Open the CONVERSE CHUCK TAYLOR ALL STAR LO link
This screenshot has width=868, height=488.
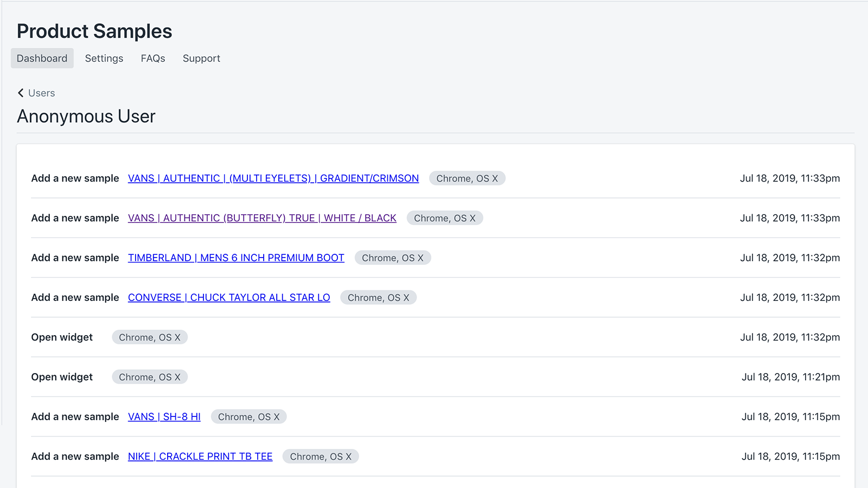tap(229, 297)
